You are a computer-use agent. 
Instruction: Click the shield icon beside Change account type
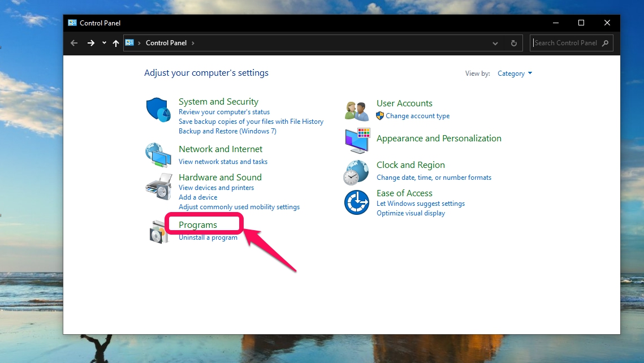[x=380, y=116]
